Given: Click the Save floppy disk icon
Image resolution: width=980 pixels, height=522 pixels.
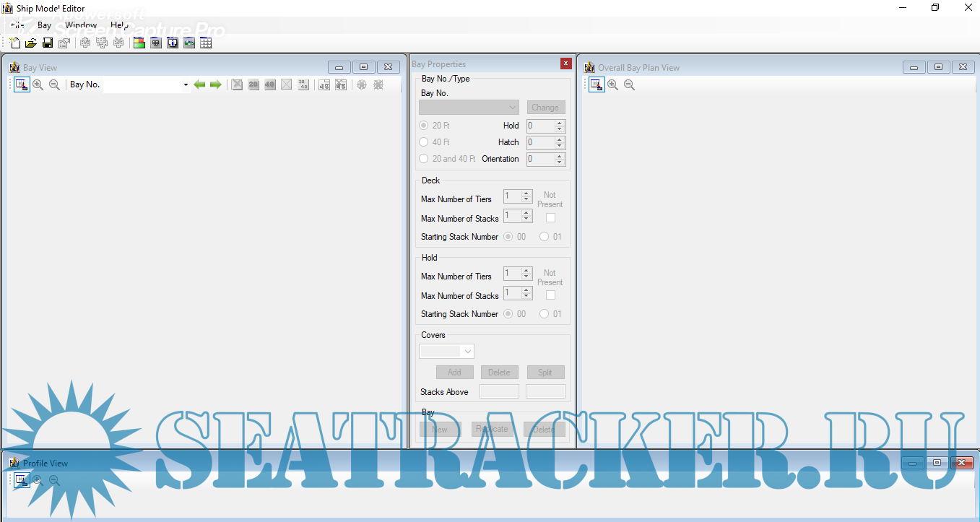Looking at the screenshot, I should coord(47,43).
